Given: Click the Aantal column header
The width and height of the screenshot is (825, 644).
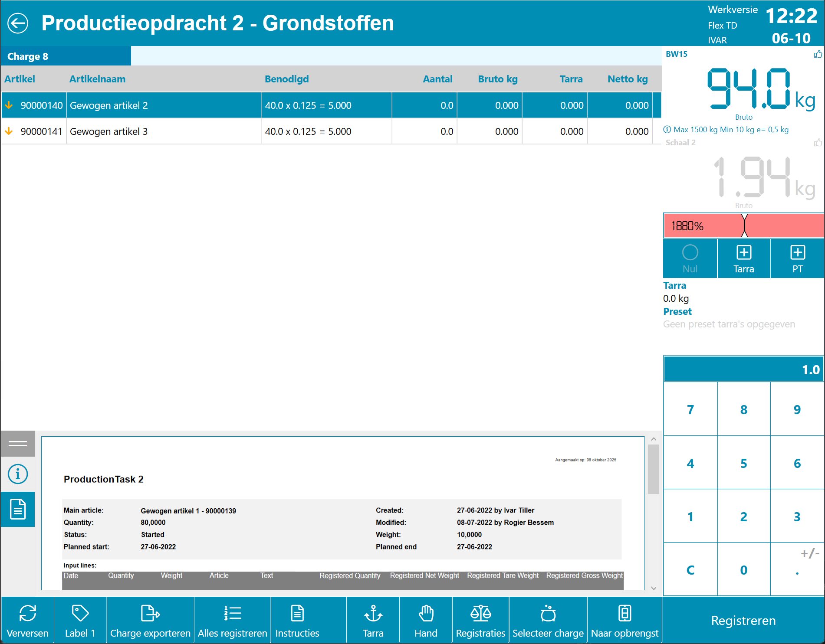Looking at the screenshot, I should click(x=437, y=79).
